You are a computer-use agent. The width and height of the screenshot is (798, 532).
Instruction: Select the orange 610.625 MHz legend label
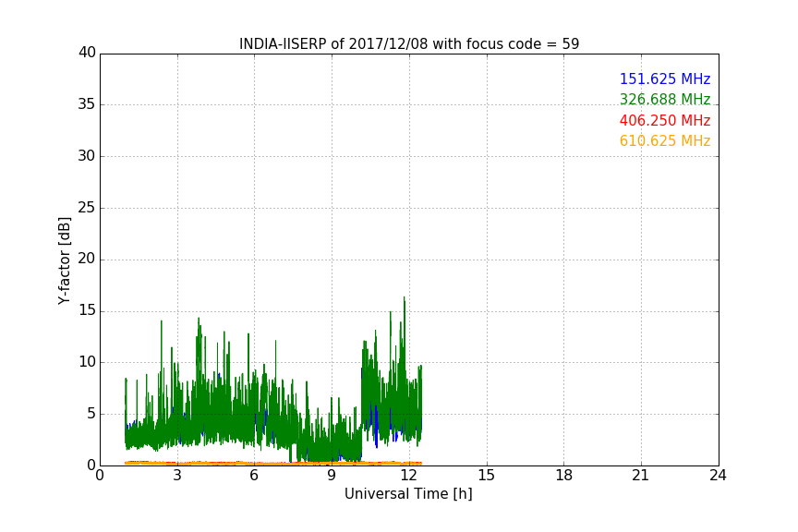pos(665,140)
